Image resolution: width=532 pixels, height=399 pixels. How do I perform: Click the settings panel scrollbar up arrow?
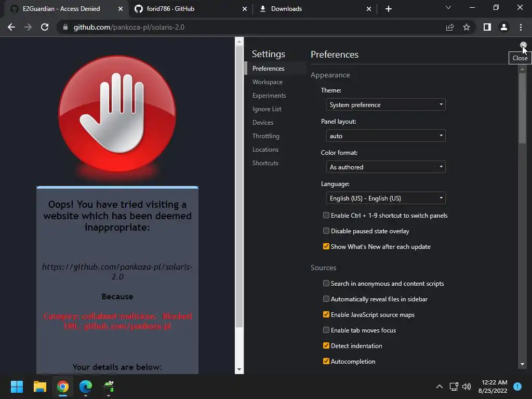[522, 69]
